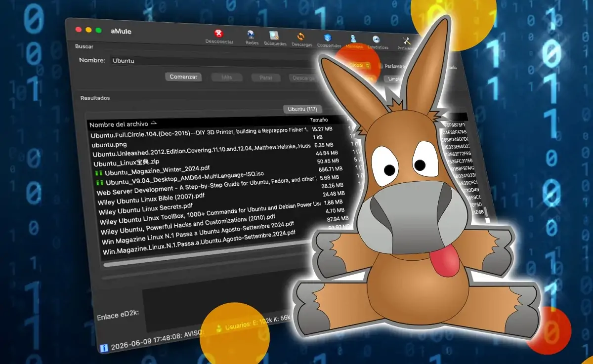
Task: Click the Parar button
Action: pos(266,78)
